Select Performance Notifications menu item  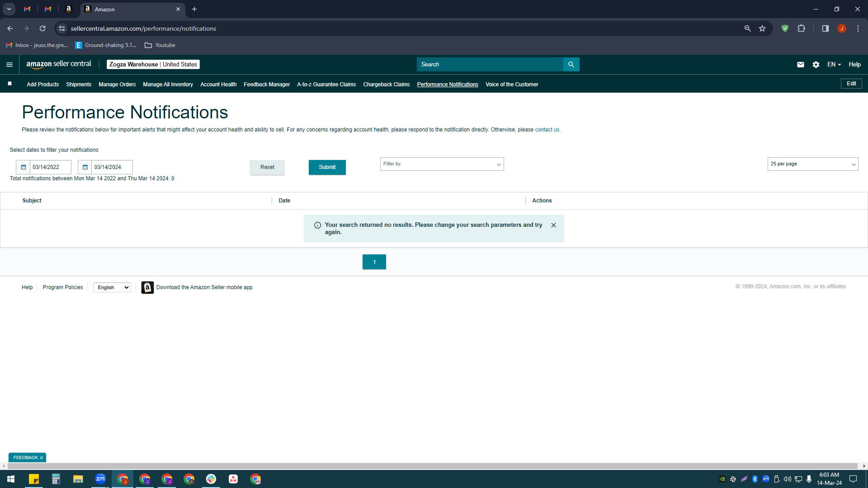point(448,84)
